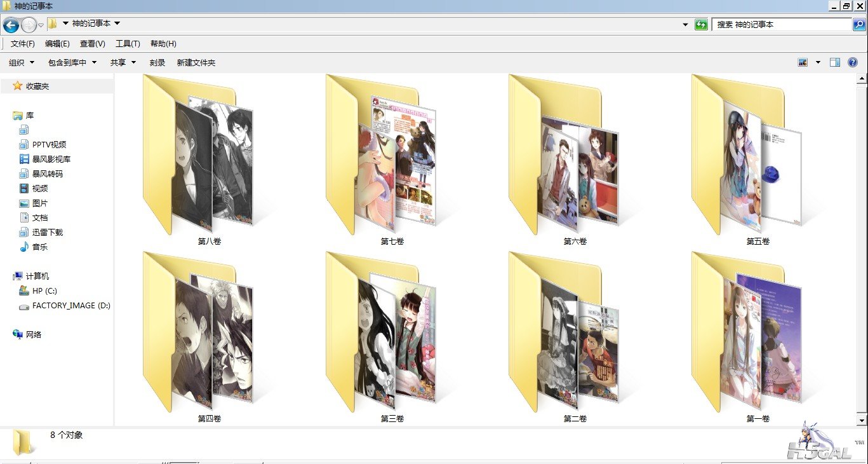Click the 搜索 神的记事本 search field

pos(782,25)
